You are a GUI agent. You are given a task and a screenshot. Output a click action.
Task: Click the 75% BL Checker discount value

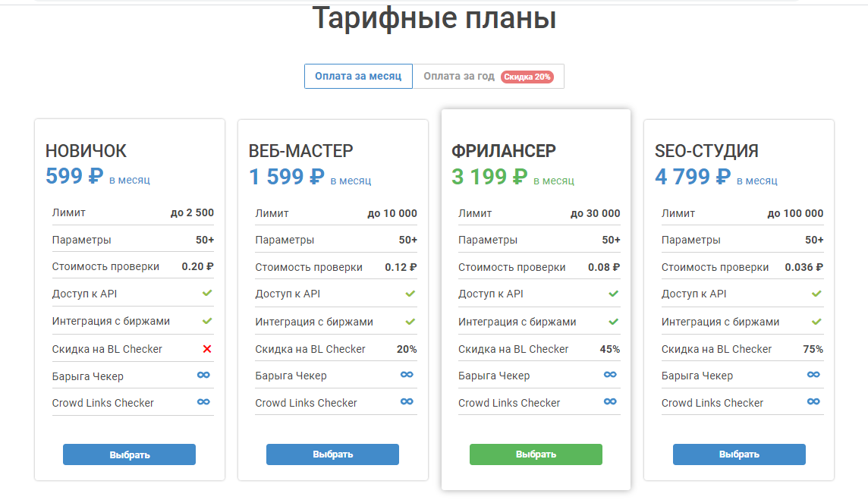click(x=813, y=349)
